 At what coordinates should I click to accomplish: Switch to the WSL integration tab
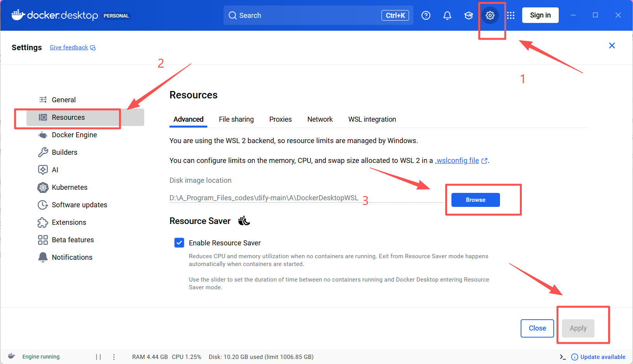coord(372,119)
